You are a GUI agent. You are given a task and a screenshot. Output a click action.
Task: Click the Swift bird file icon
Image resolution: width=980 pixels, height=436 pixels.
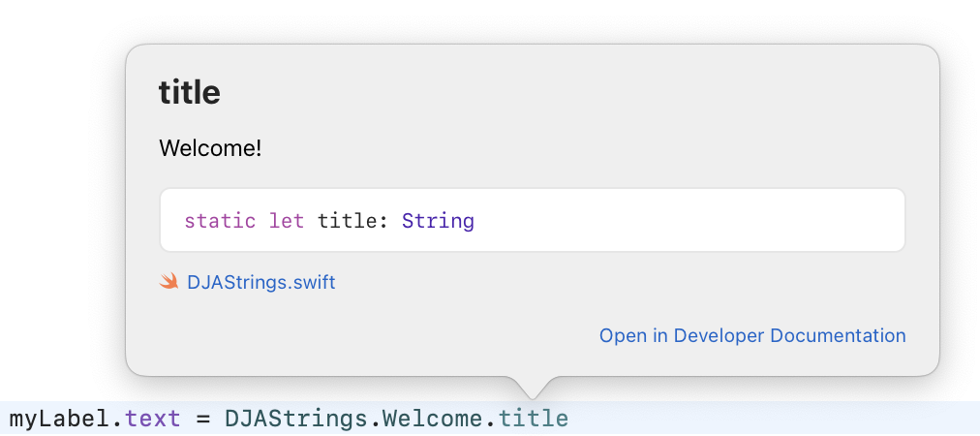click(168, 282)
